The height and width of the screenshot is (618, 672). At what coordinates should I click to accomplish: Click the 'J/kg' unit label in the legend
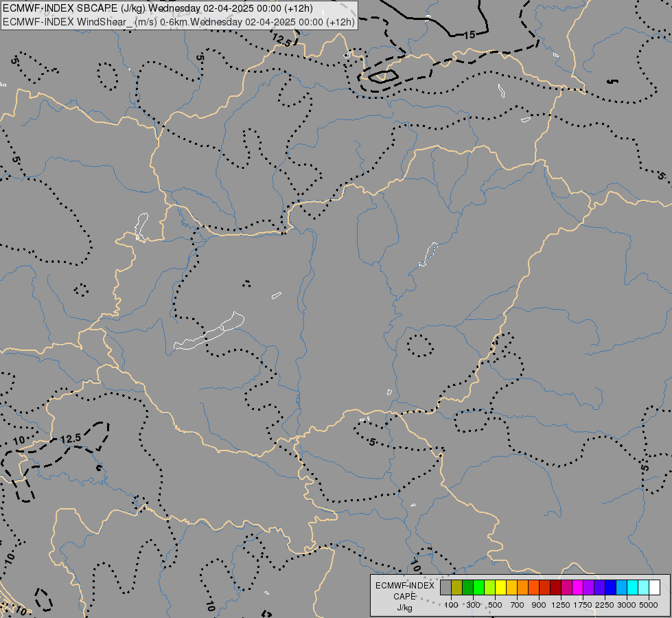point(404,608)
